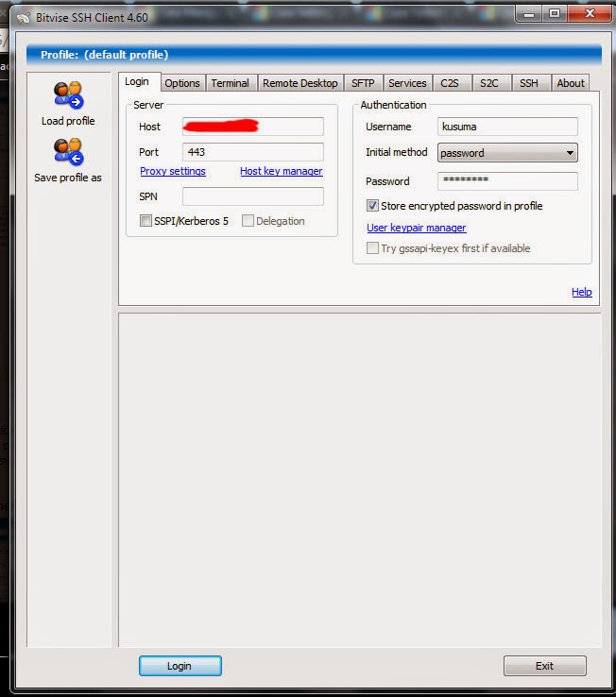This screenshot has height=697, width=616.
Task: Click the Bitvise app icon in title bar
Action: point(24,18)
